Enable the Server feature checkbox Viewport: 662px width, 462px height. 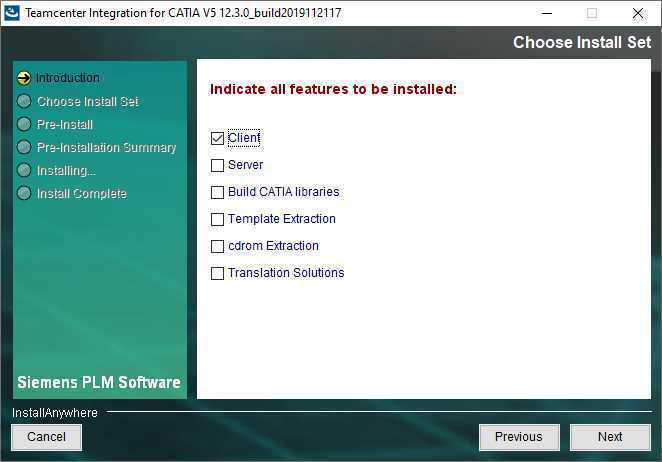pos(217,165)
